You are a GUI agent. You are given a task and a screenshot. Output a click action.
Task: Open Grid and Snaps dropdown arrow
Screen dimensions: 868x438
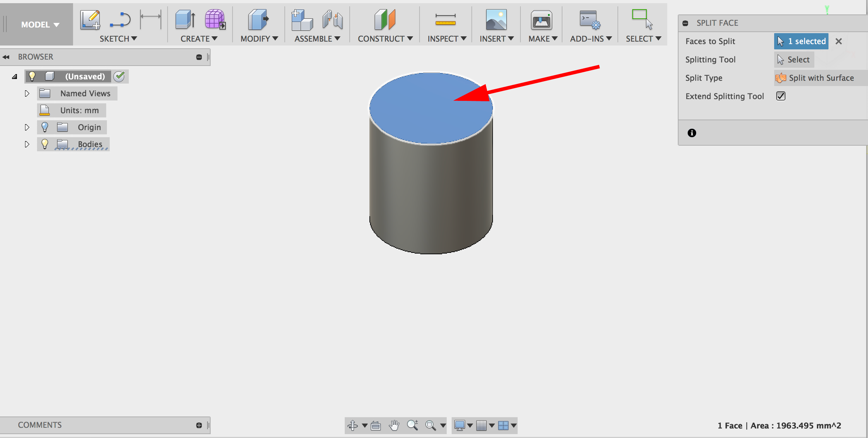pos(492,426)
